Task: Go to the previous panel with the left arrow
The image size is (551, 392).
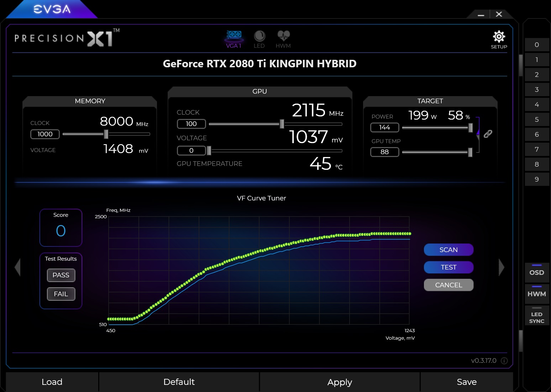Action: click(x=17, y=267)
